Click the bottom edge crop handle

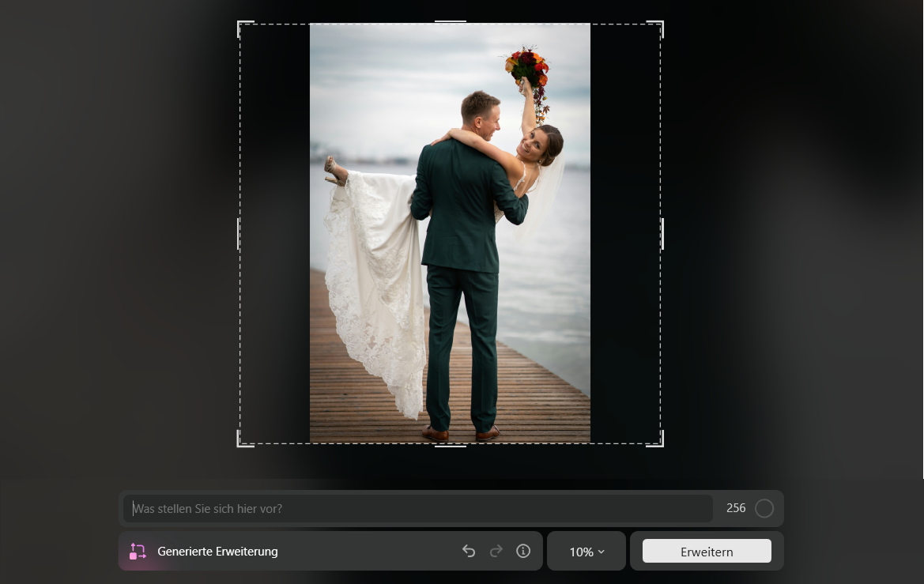[451, 446]
